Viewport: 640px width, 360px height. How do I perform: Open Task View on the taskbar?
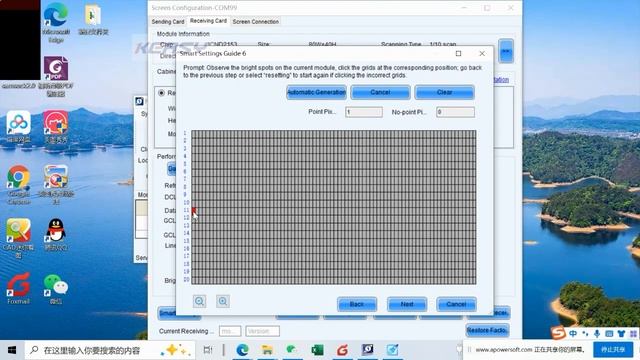click(208, 350)
